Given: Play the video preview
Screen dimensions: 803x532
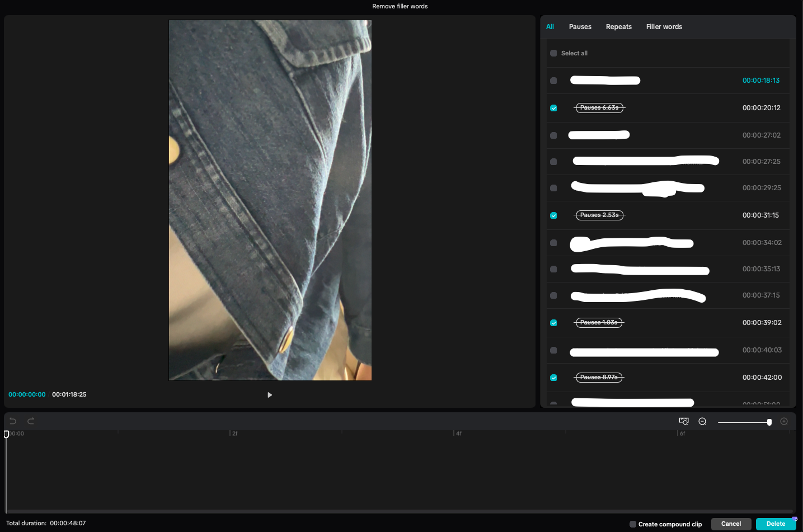Looking at the screenshot, I should (270, 395).
